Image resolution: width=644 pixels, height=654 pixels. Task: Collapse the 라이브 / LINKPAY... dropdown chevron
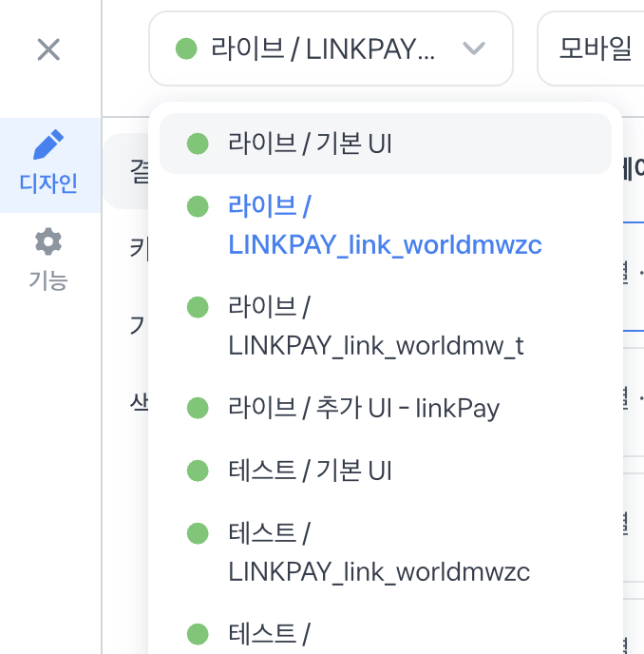[x=474, y=48]
